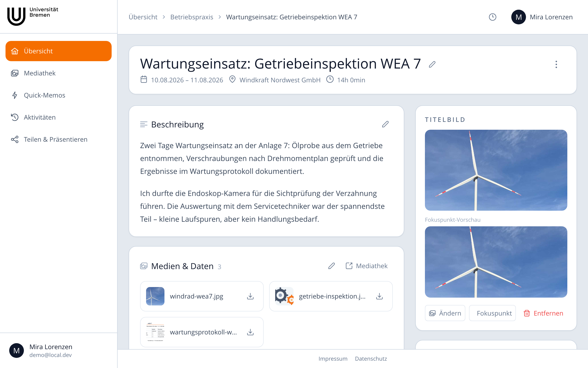Click the location pin icon near Windkraft Nordwest
The image size is (588, 368).
tap(232, 80)
